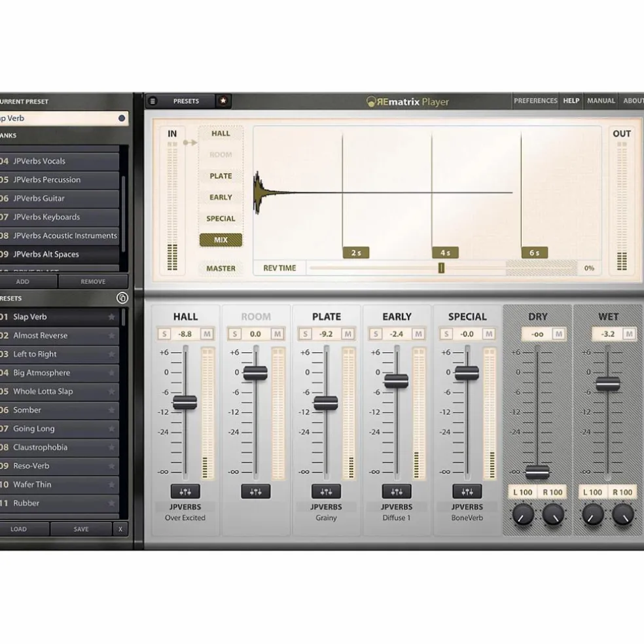Mute the ROOM channel

(277, 334)
